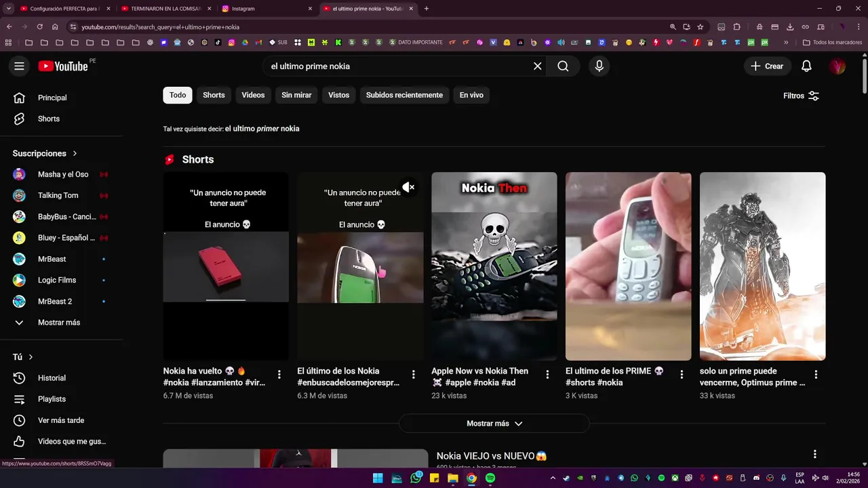Viewport: 868px width, 488px height.
Task: Open options for 'El último de los Nokia' short
Action: (414, 374)
